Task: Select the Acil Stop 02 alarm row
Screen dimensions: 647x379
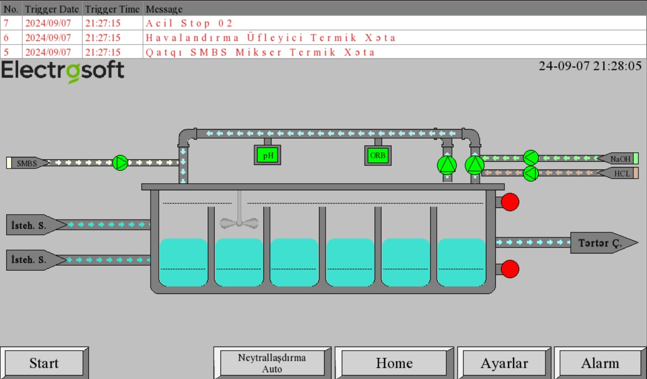Action: point(324,23)
